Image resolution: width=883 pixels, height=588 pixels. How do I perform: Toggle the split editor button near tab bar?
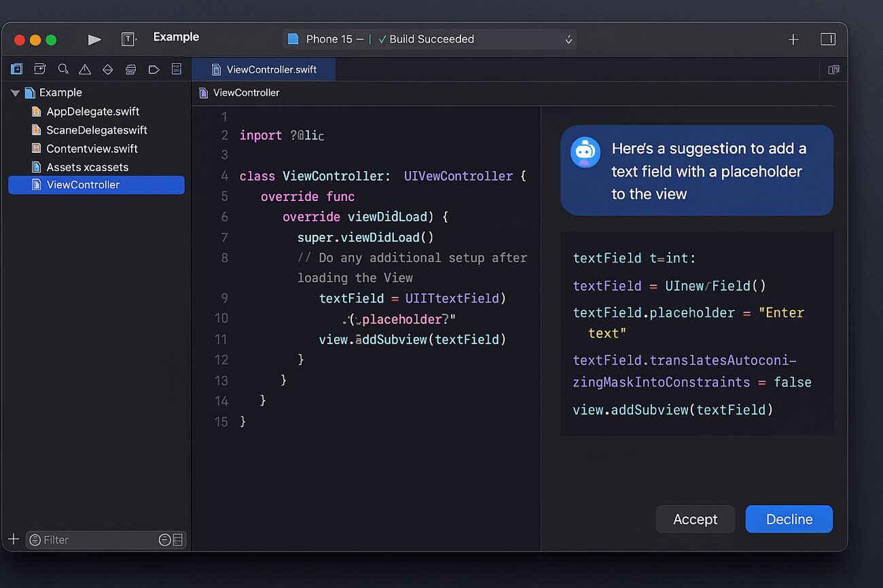833,69
